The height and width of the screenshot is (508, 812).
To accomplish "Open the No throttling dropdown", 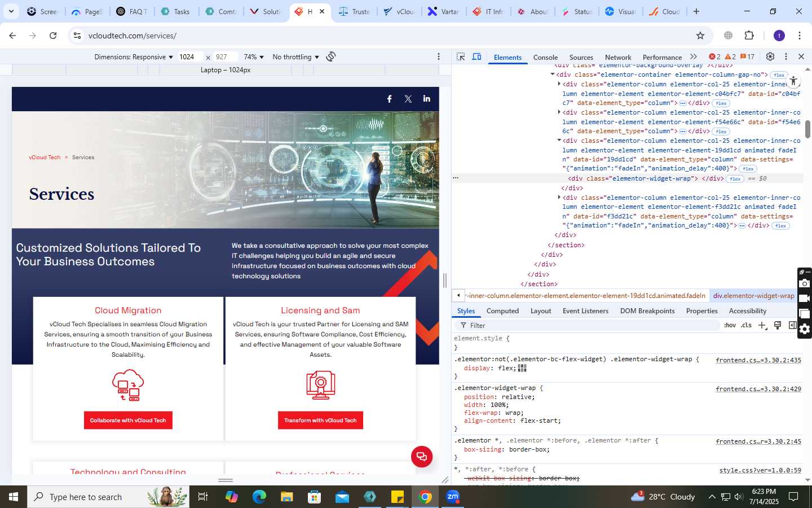I will point(295,57).
